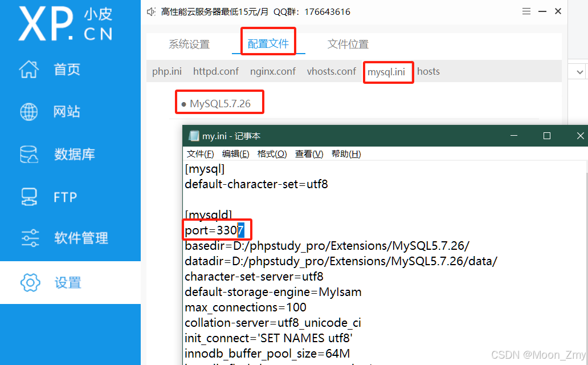This screenshot has height=365, width=588.
Task: Click the default-character-set=utf8 line
Action: [x=256, y=184]
